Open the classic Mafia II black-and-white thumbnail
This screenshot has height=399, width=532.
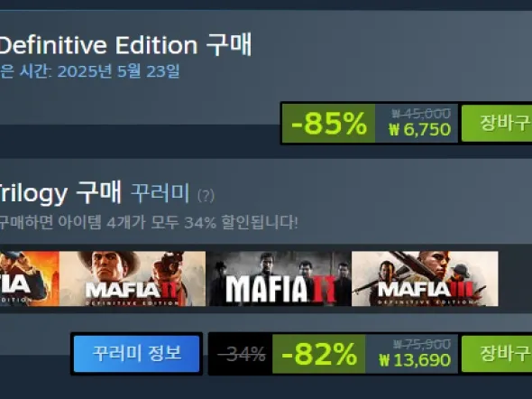click(x=279, y=278)
